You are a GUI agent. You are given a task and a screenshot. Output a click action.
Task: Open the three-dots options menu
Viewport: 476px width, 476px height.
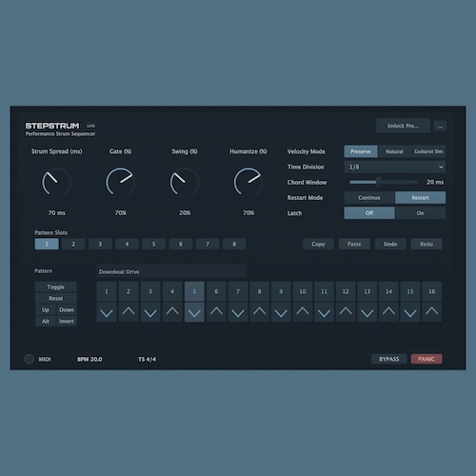pyautogui.click(x=440, y=126)
